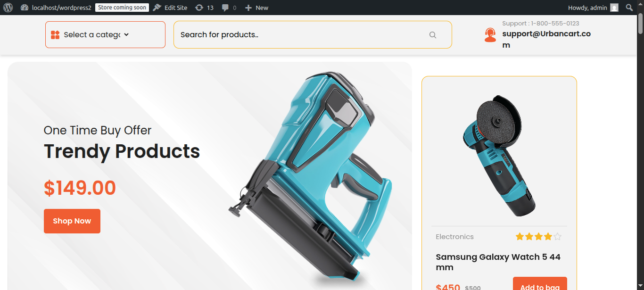Click the site dashboard icon beside localhost/wordpress2
Screen dimensions: 644x290
pos(25,8)
